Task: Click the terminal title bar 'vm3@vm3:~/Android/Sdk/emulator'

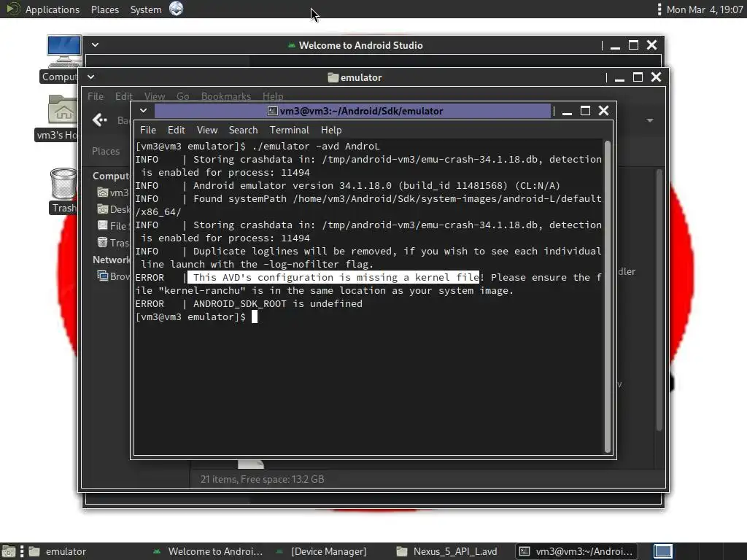Action: 361,111
